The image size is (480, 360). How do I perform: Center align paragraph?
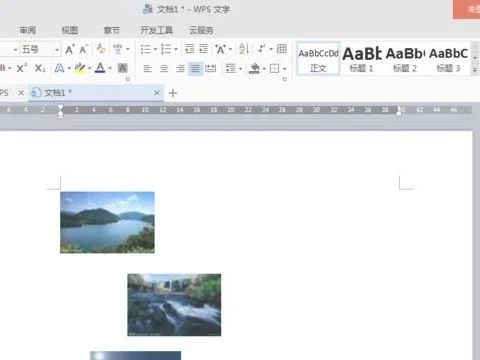pyautogui.click(x=164, y=69)
